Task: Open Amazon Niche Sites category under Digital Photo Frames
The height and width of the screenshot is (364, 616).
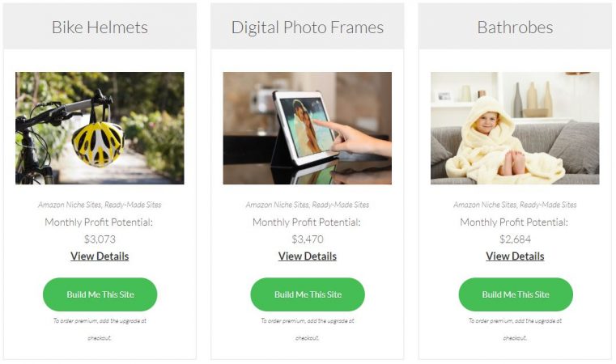Action: (x=278, y=205)
